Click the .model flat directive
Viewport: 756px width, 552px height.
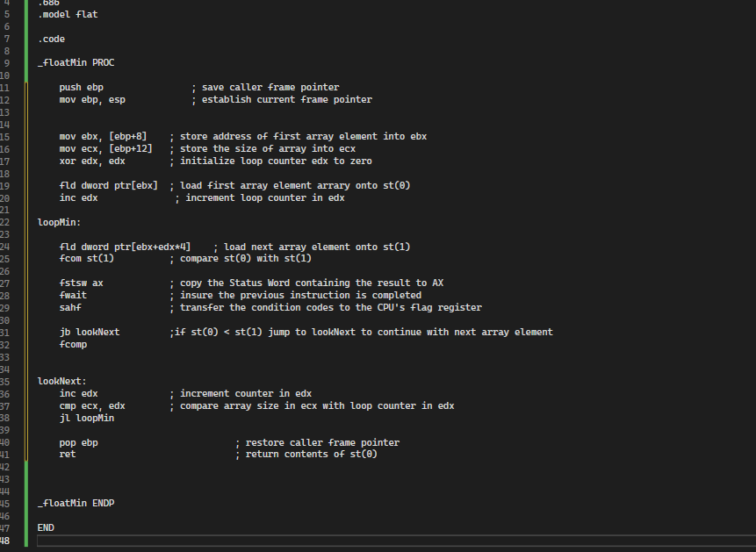68,13
